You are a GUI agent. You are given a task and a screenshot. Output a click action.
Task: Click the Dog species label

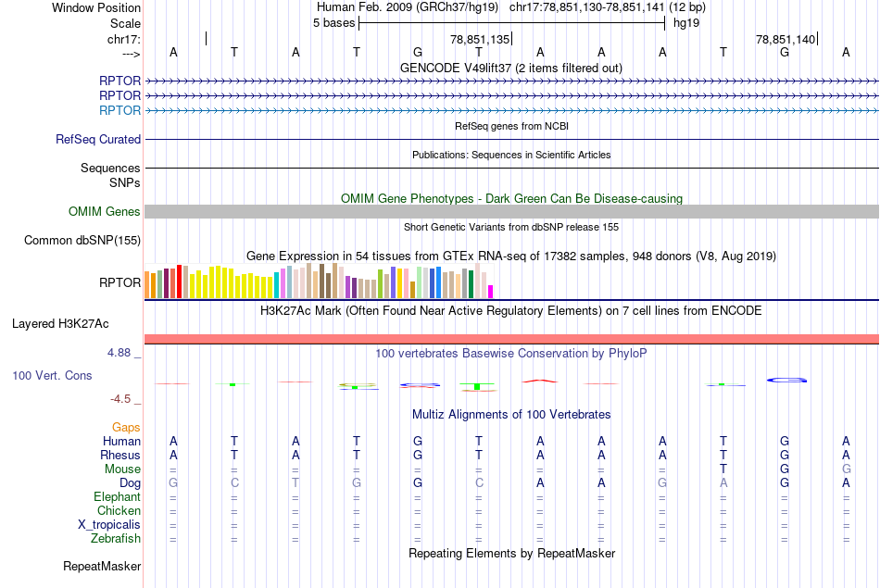[131, 482]
